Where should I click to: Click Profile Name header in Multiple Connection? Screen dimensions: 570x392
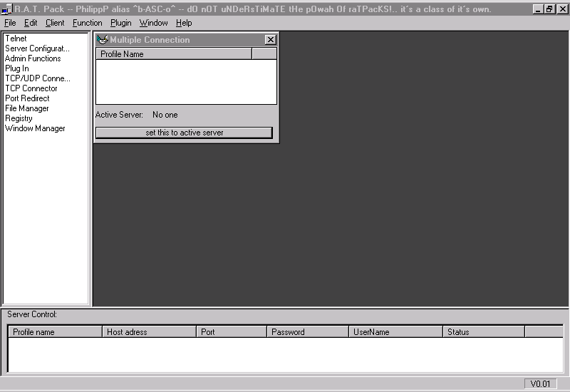pos(173,53)
